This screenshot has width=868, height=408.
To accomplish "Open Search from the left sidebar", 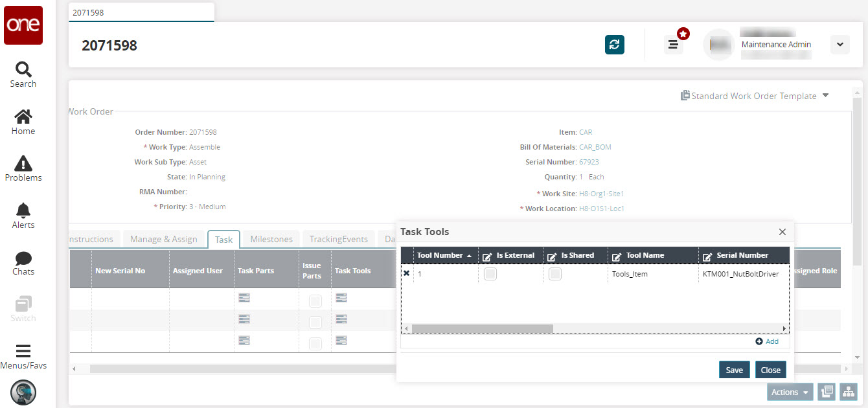I will click(23, 74).
